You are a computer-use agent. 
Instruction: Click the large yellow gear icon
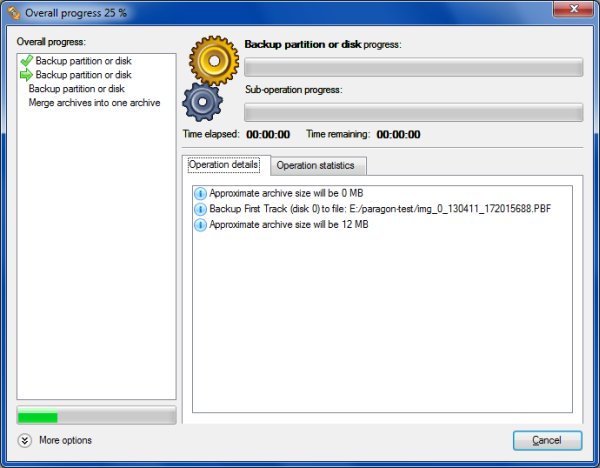(214, 60)
